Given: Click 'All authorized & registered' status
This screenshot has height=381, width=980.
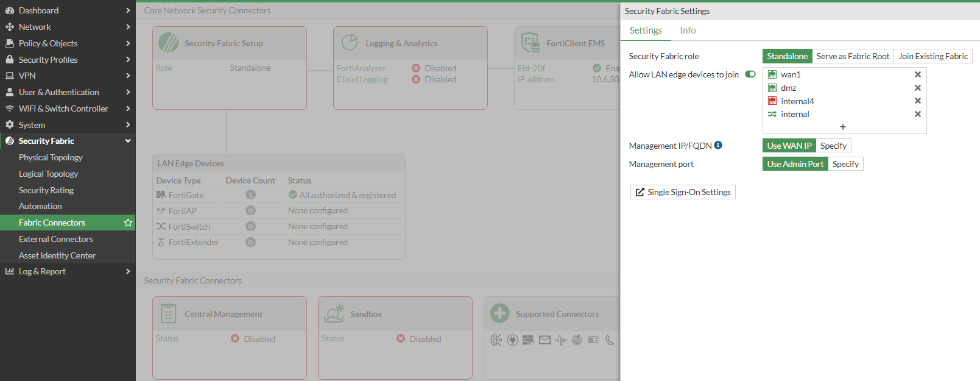Looking at the screenshot, I should click(342, 195).
